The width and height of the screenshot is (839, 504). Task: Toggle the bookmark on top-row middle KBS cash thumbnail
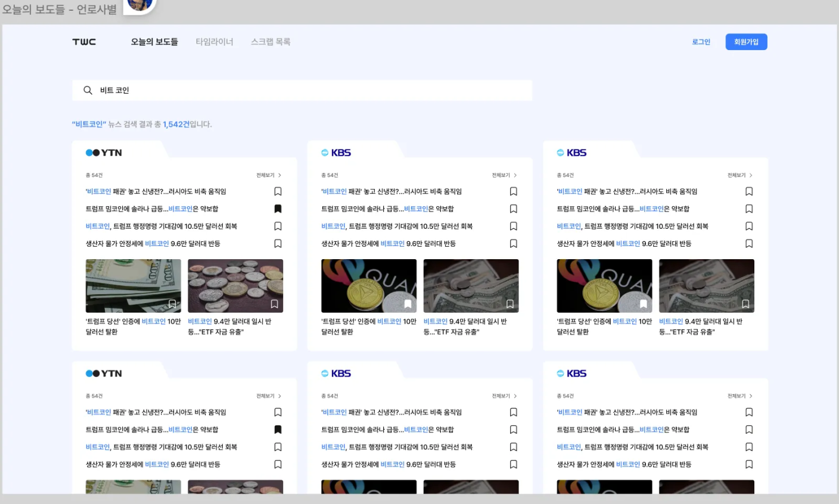tap(510, 304)
